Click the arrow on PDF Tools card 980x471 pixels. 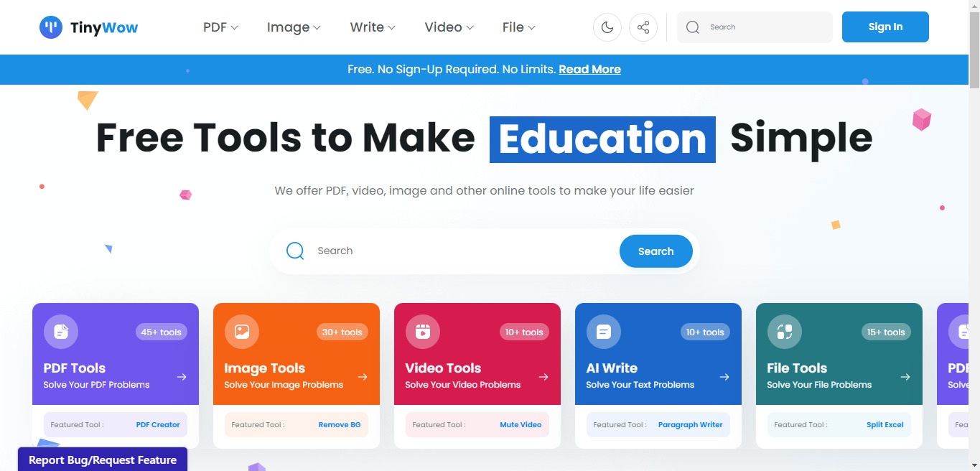point(182,377)
